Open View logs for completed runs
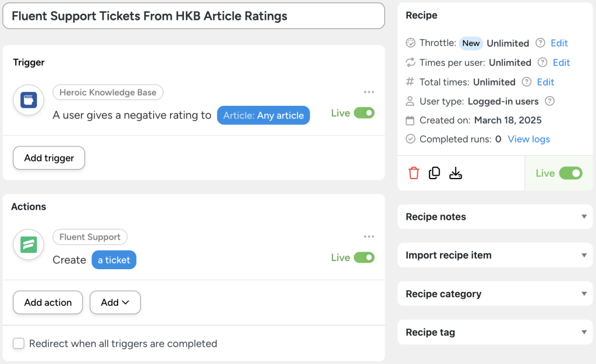Viewport: 596px width, 364px height. point(528,139)
